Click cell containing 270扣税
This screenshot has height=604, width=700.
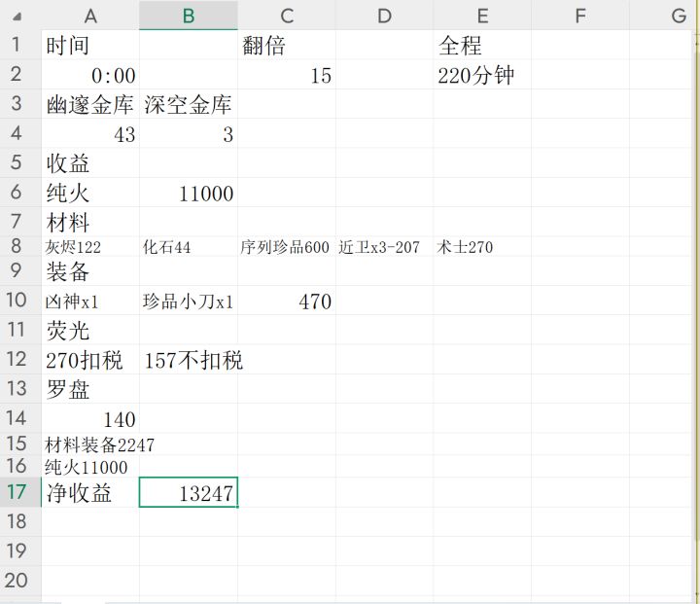(90, 359)
